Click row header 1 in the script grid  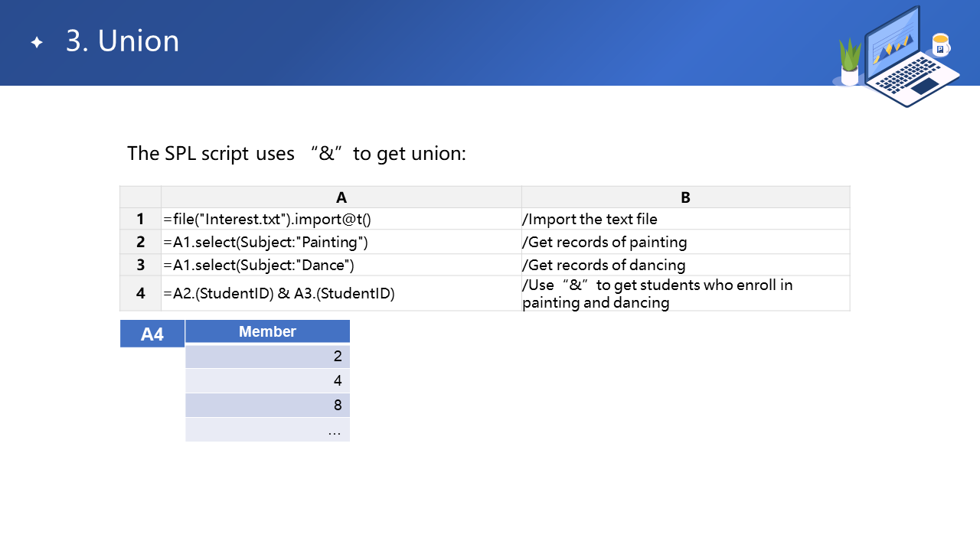(x=141, y=220)
